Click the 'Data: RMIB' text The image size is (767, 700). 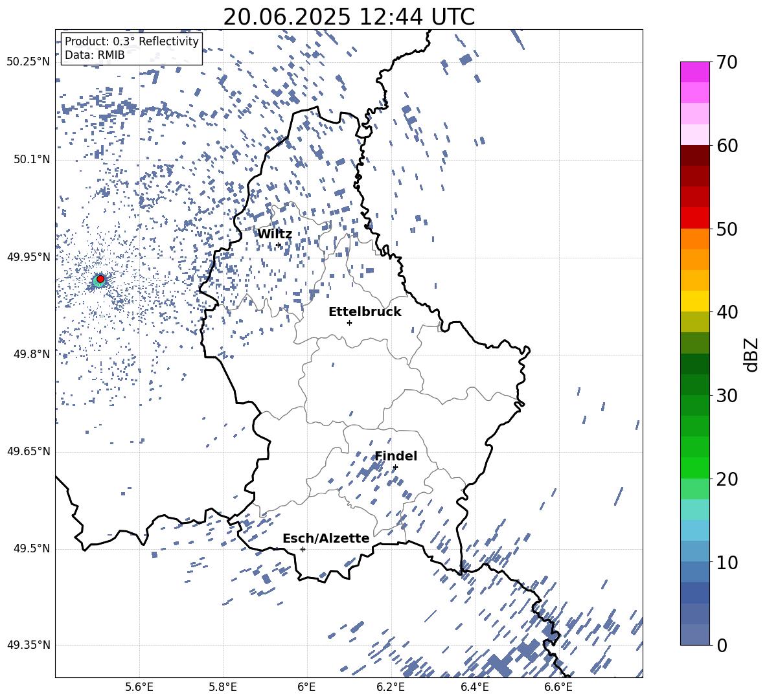[x=95, y=55]
